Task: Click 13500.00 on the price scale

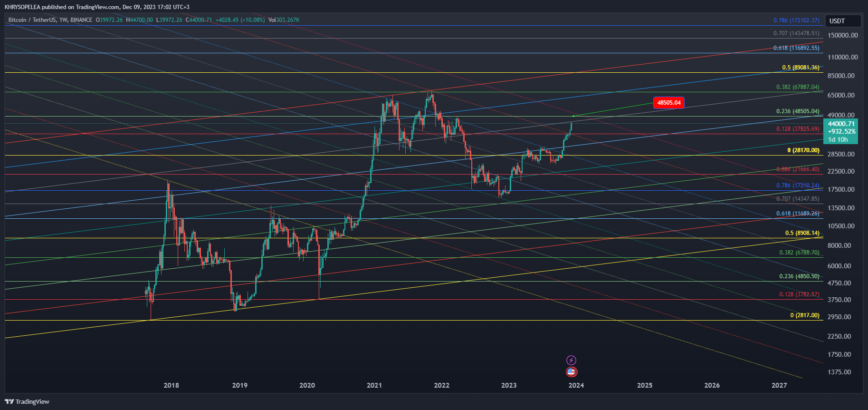Action: pos(841,208)
